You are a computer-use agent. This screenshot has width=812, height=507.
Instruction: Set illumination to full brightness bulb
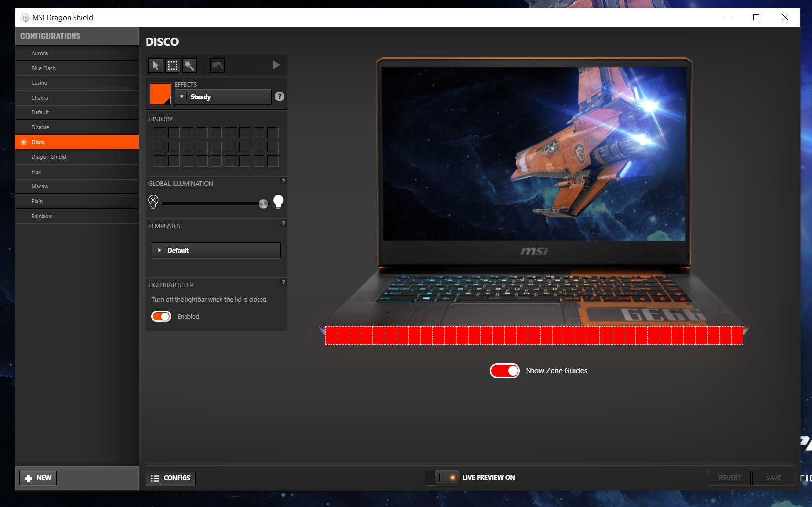[x=278, y=202]
